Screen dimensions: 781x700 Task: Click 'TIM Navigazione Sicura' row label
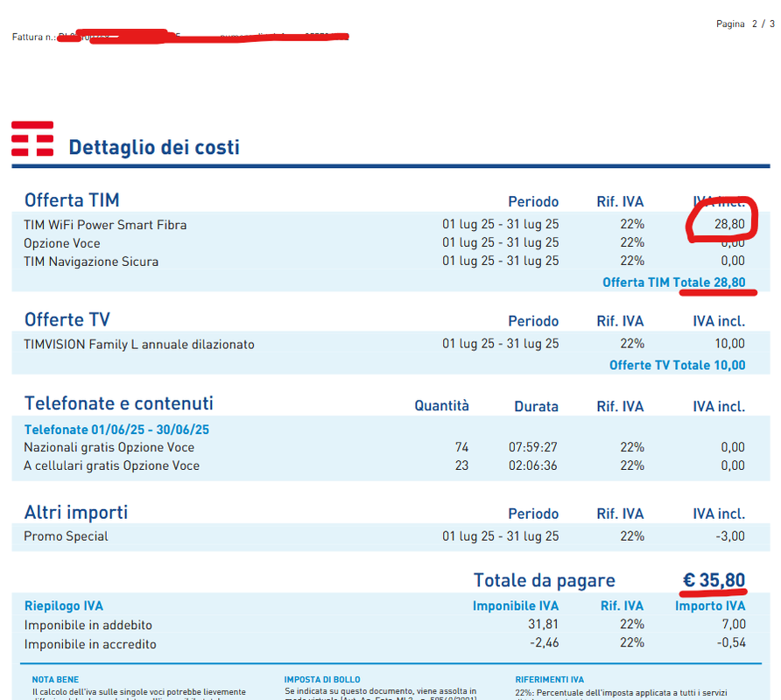click(x=91, y=262)
